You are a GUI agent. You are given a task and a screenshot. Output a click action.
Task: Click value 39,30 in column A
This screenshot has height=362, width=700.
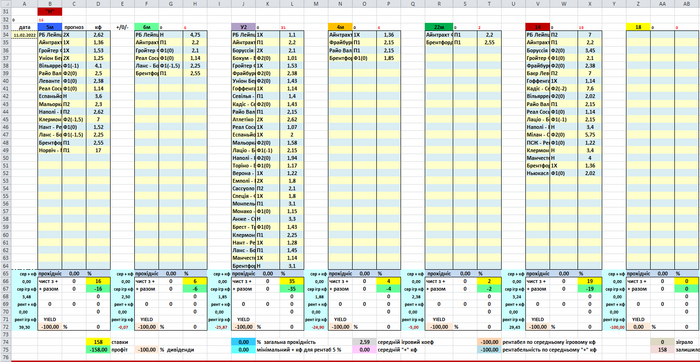(x=24, y=327)
